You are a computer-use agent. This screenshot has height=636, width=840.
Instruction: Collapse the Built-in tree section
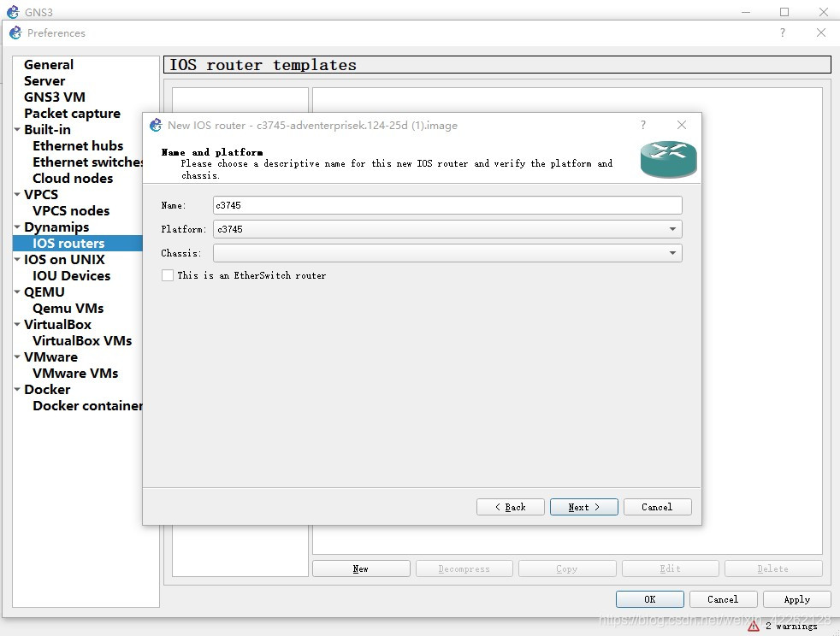coord(17,130)
